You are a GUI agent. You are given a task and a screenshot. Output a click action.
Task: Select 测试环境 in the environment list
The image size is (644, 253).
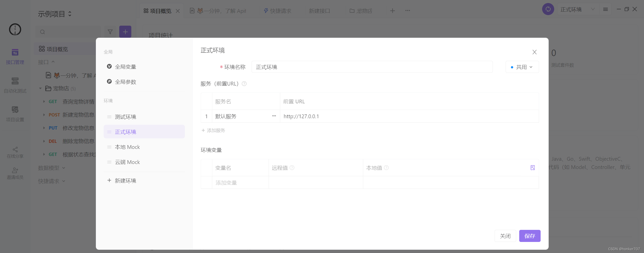coord(144,117)
